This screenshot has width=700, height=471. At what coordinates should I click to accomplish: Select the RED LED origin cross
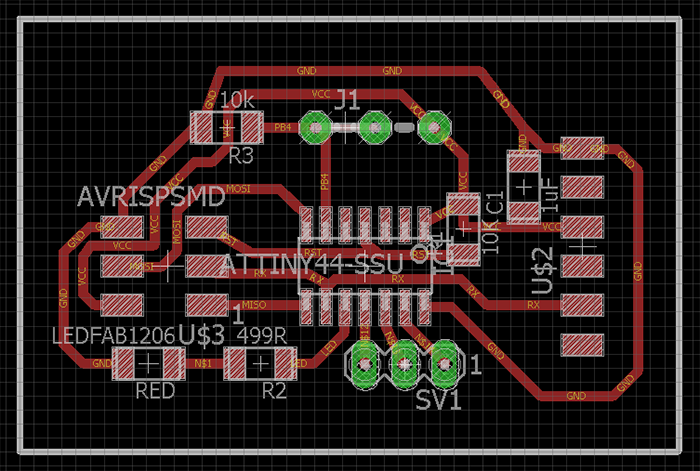point(149,364)
